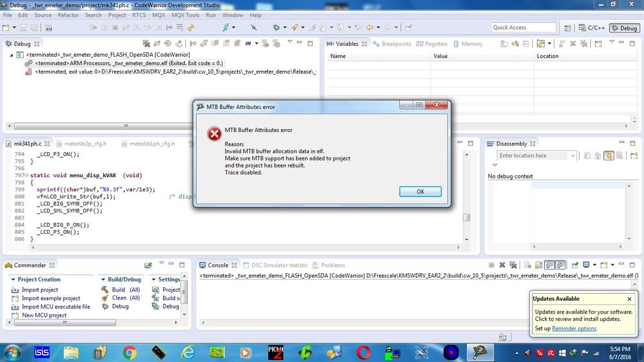Click Remove All Terminated Launches in Debug view
The width and height of the screenshot is (644, 362).
point(146,44)
